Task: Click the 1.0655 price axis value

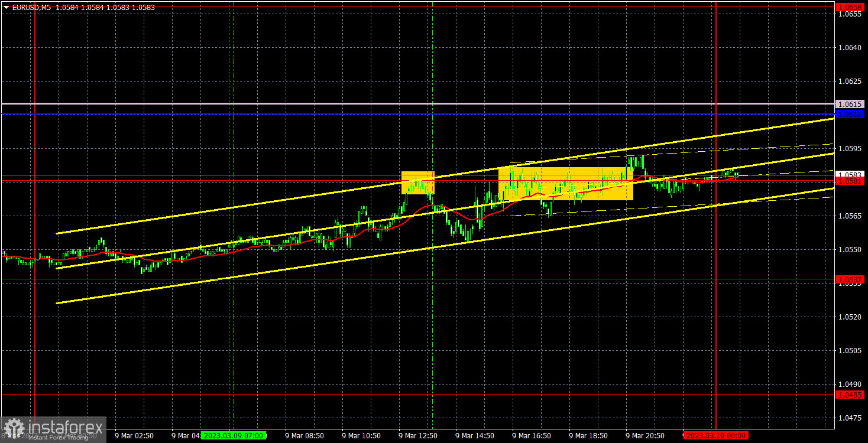Action: [849, 14]
